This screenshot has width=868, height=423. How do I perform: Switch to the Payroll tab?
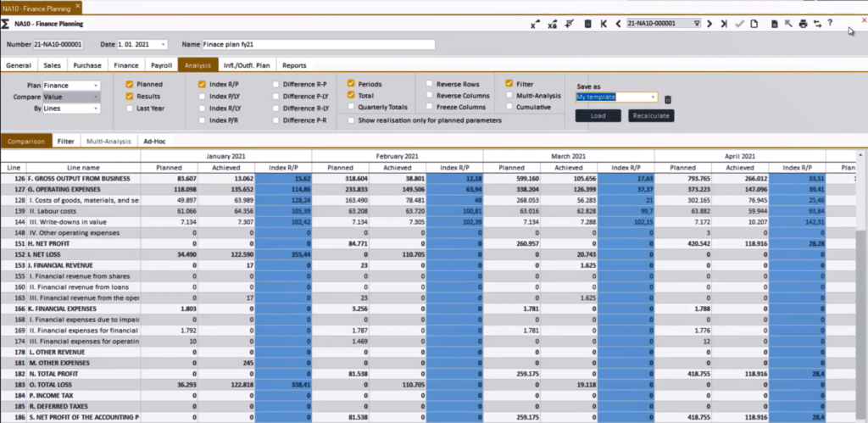click(161, 64)
